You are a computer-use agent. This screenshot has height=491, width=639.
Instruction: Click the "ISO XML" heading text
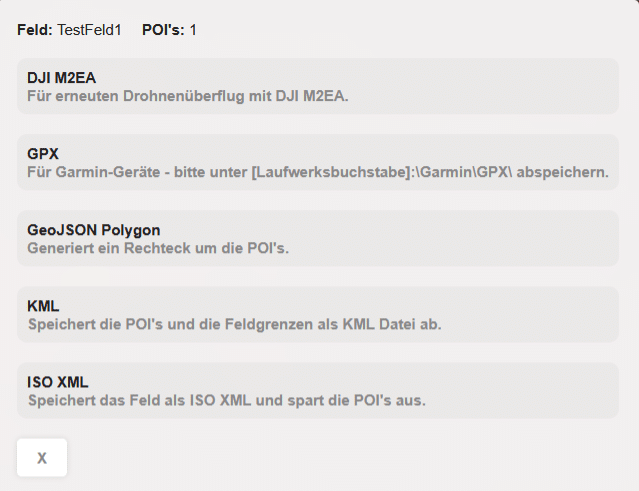[x=58, y=381]
